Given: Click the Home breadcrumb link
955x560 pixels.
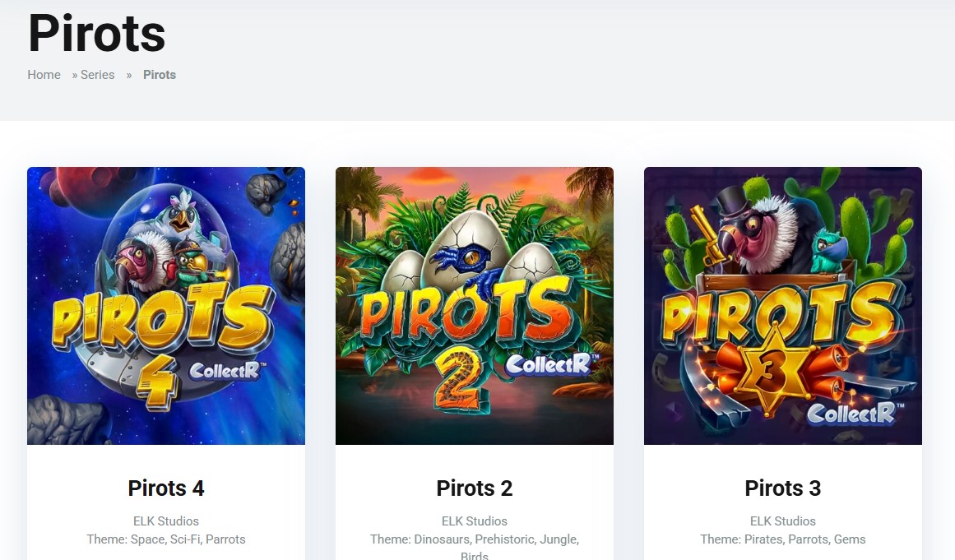Looking at the screenshot, I should tap(44, 75).
